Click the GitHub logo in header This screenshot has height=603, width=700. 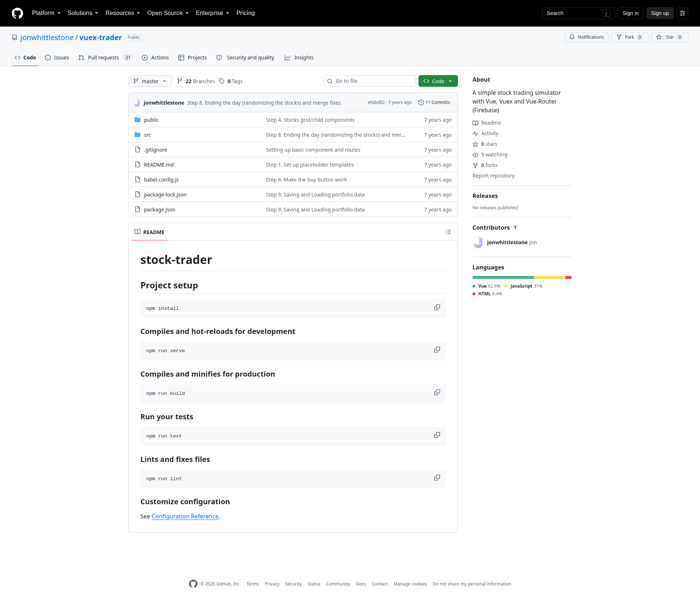[17, 13]
